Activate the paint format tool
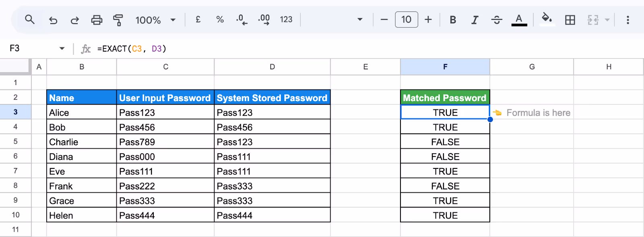The width and height of the screenshot is (644, 237). click(118, 20)
